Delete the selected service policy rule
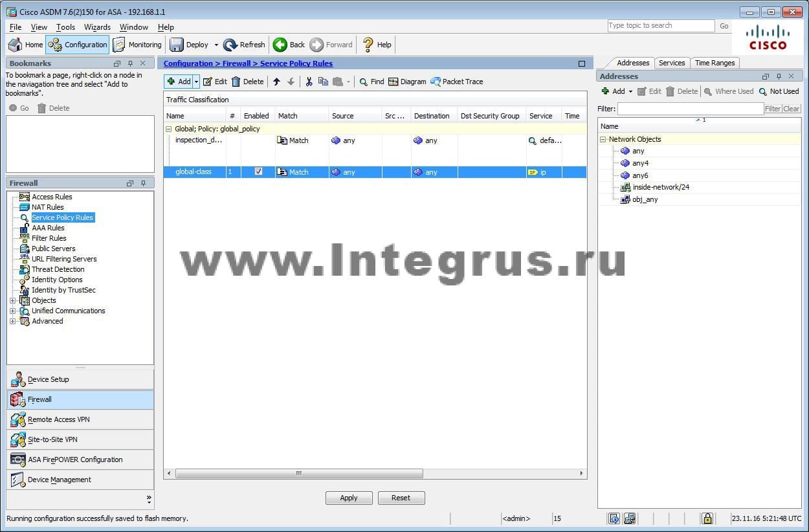This screenshot has width=809, height=532. 248,82
